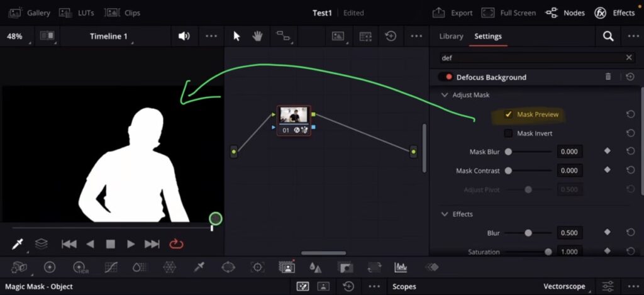644x295 pixels.
Task: Click the Mask Blur slider handle
Action: click(508, 152)
